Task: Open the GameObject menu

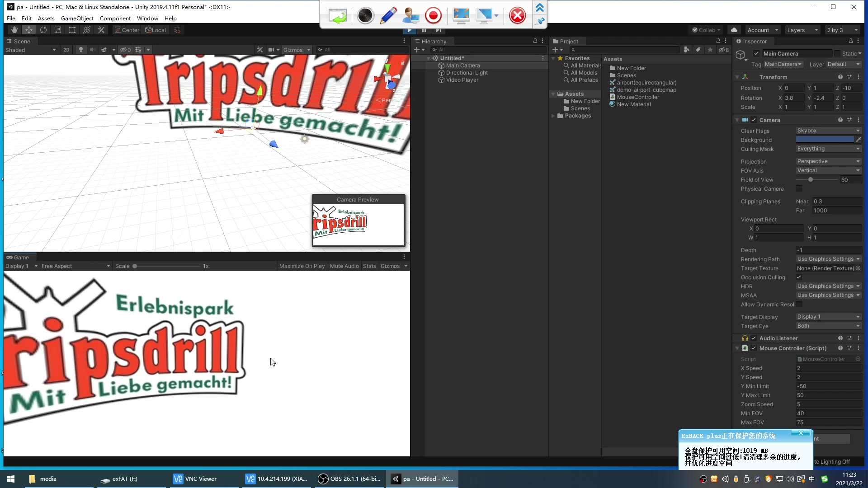Action: click(x=77, y=19)
